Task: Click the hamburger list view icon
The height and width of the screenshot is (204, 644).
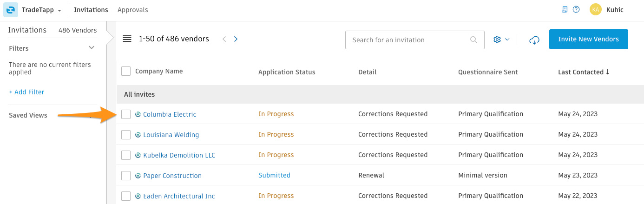Action: 127,39
